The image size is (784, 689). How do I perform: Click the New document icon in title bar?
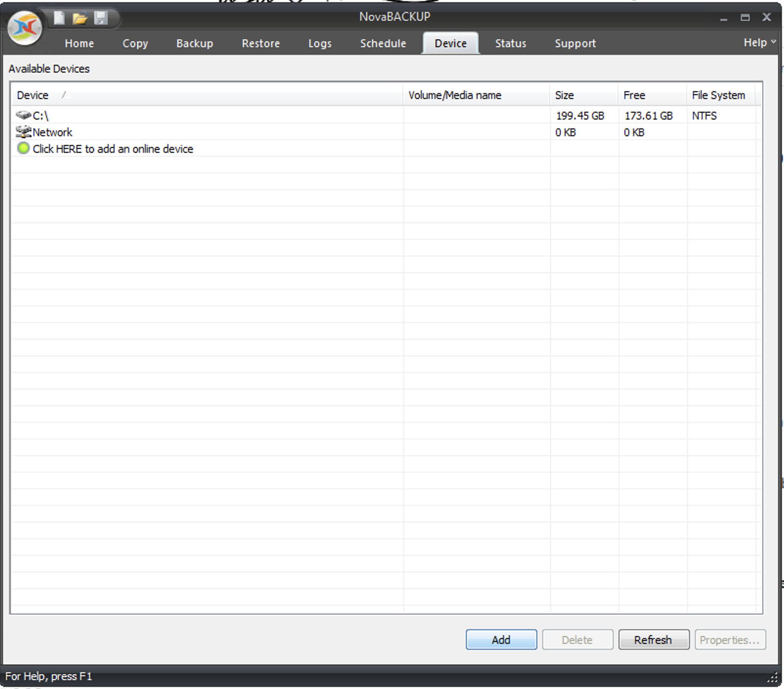[59, 18]
